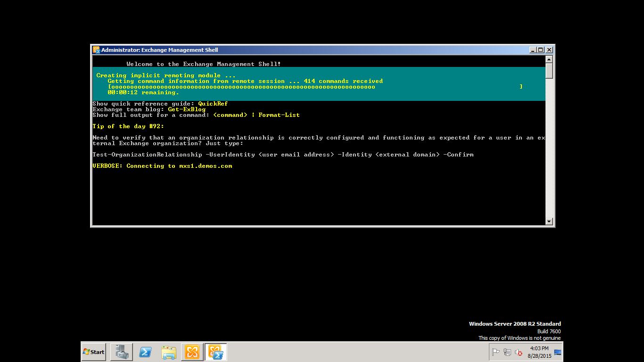The width and height of the screenshot is (644, 362).
Task: Launch Windows PowerShell from the taskbar
Action: pyautogui.click(x=145, y=352)
